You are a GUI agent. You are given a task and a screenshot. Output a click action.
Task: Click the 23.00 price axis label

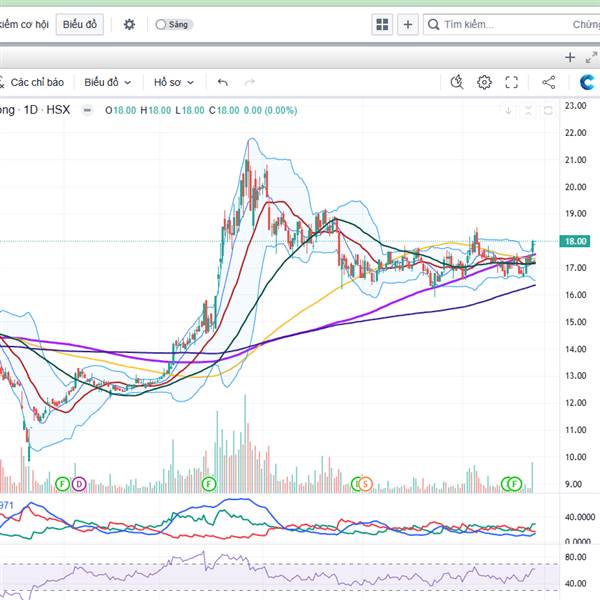click(576, 106)
